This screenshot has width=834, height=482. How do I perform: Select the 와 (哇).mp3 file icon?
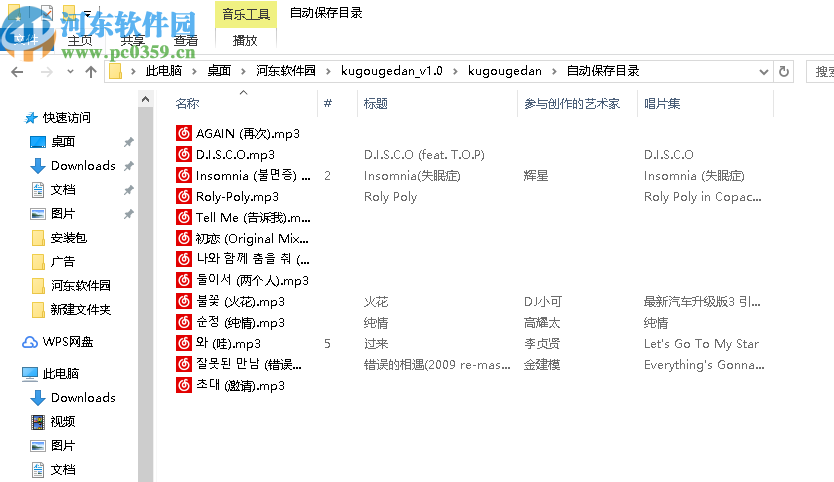coord(184,343)
